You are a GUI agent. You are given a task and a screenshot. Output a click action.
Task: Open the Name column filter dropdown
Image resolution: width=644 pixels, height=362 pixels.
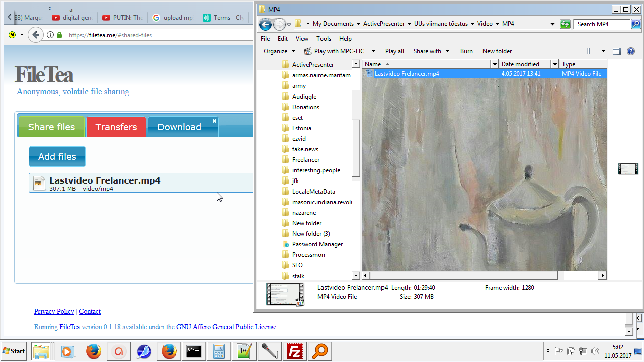(494, 64)
